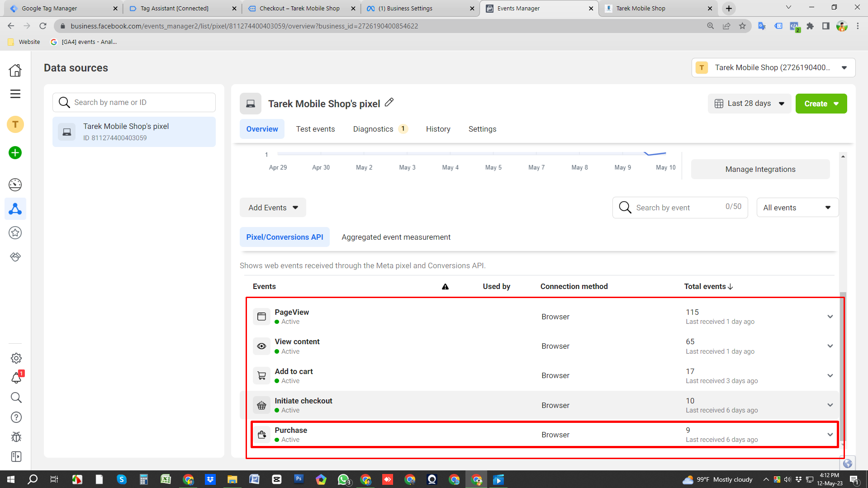The width and height of the screenshot is (868, 488).
Task: Open the Diagnostics tab
Action: [380, 129]
